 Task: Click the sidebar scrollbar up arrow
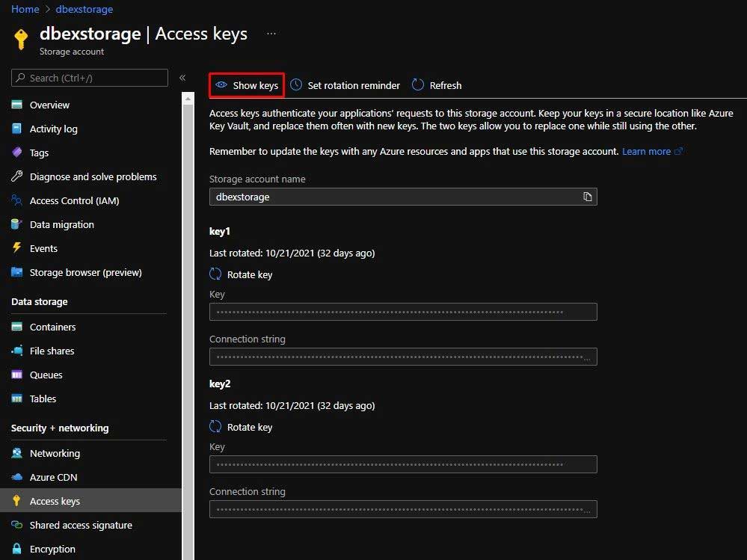click(188, 99)
